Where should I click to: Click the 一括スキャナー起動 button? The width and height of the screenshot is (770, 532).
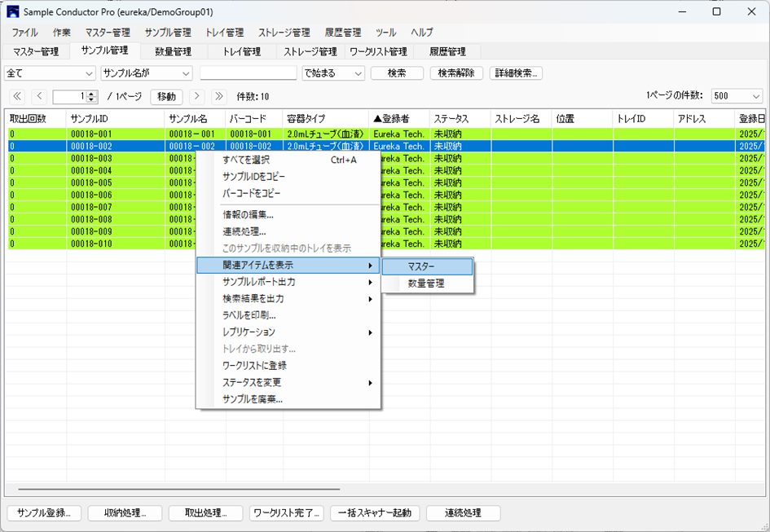pos(375,513)
